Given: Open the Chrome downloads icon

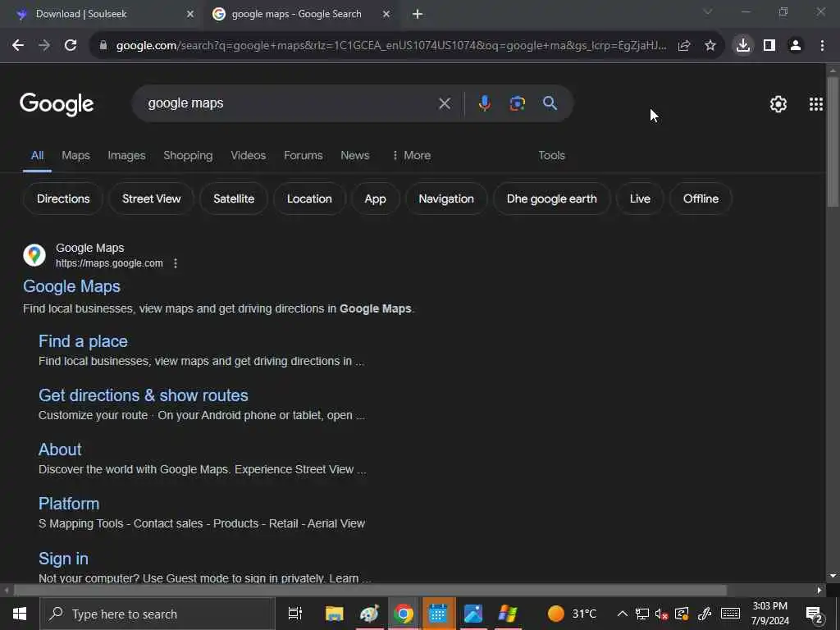Looking at the screenshot, I should (743, 46).
